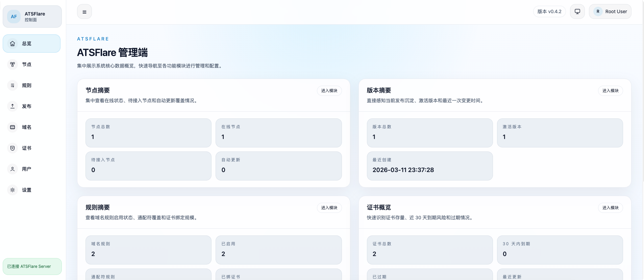Screen dimensions: 644x280
Task: Click 进入模块 in 规则摘要 card
Action: [329, 208]
